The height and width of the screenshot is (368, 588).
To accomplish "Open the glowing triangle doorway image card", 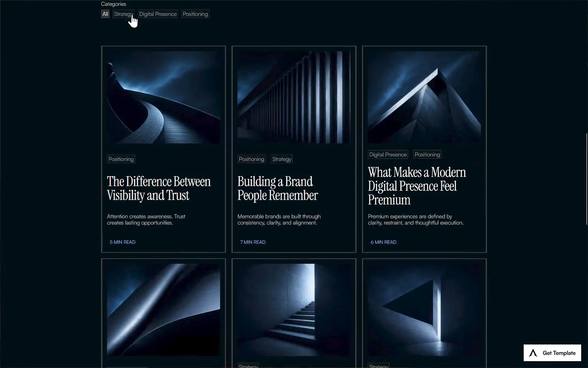I will [x=424, y=310].
